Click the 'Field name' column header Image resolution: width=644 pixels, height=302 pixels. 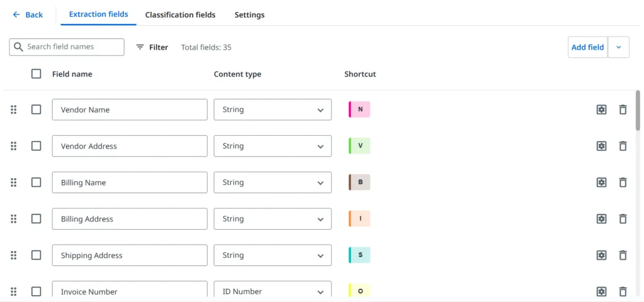[x=72, y=74]
